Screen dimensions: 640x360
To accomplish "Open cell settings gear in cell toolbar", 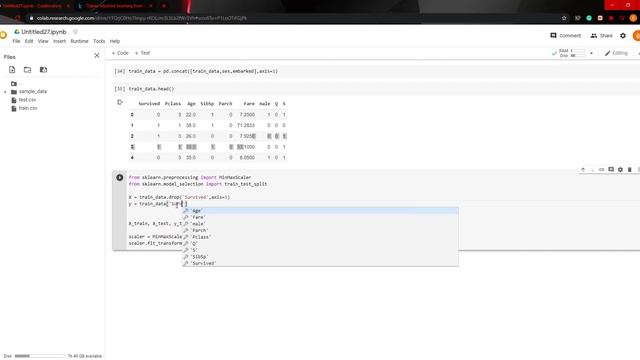I will click(x=620, y=169).
